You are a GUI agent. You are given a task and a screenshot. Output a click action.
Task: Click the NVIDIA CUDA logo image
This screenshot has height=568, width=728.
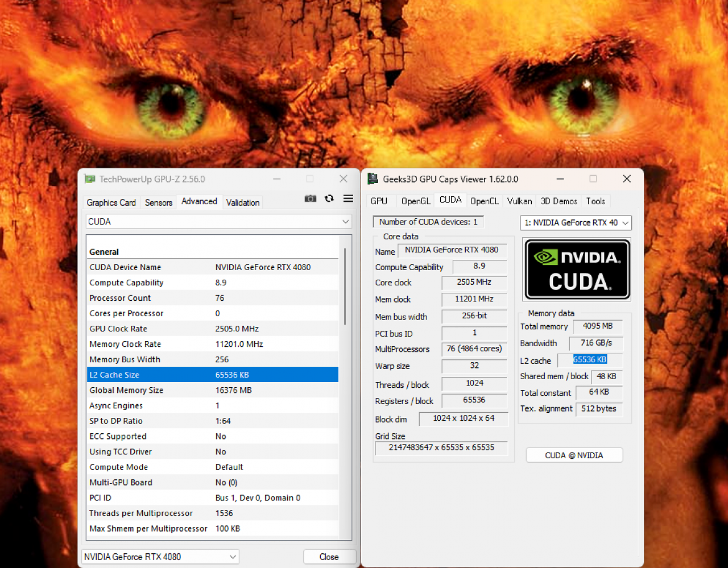pyautogui.click(x=577, y=270)
